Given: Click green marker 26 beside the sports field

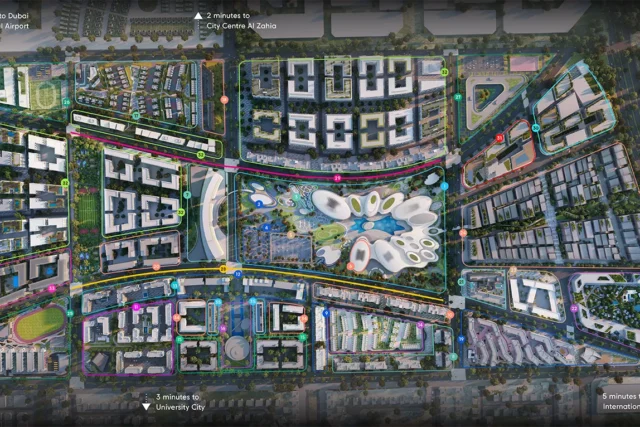Looking at the screenshot, I should pyautogui.click(x=66, y=103).
